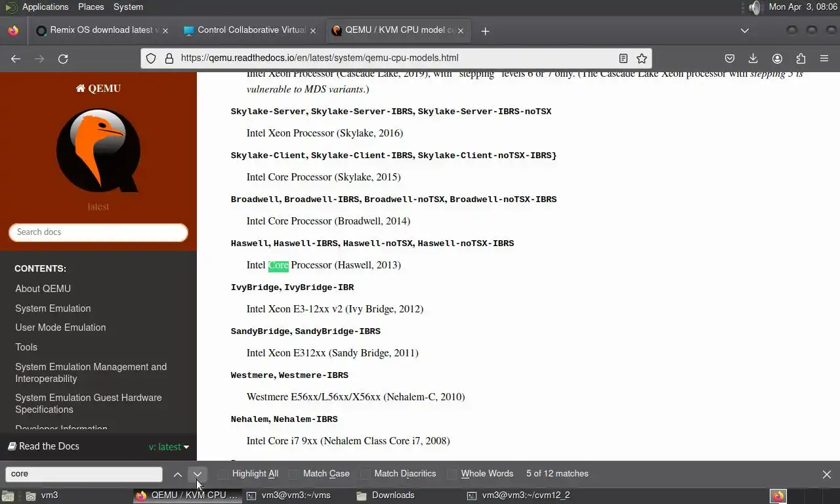Click highlighted word Core in Haswell entry
The image size is (840, 504).
pyautogui.click(x=278, y=265)
